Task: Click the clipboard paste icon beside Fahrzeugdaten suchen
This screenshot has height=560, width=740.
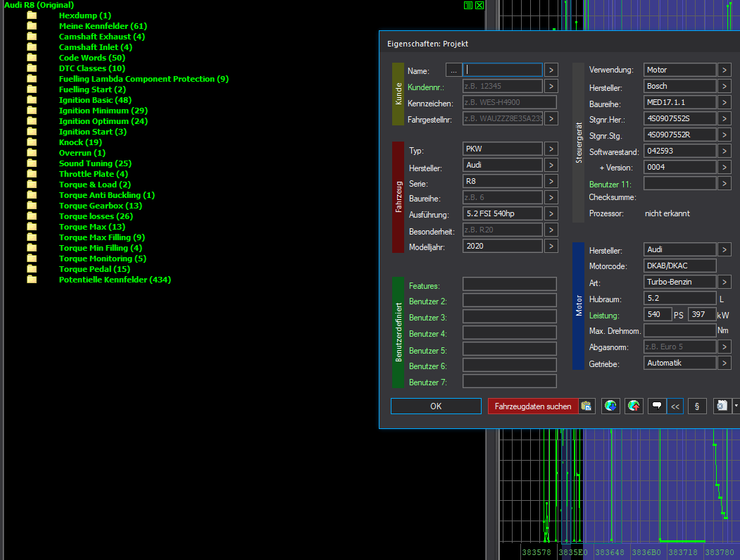Action: click(x=586, y=406)
